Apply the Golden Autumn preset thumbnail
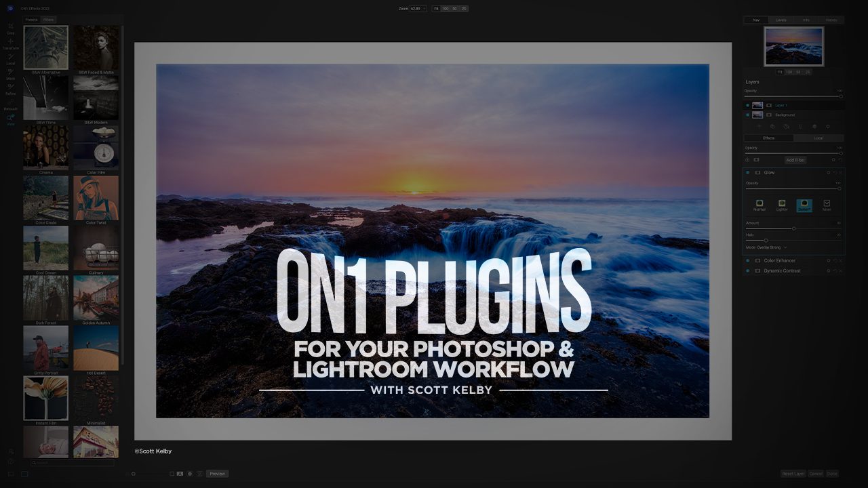Viewport: 868px width, 488px height. [x=96, y=298]
